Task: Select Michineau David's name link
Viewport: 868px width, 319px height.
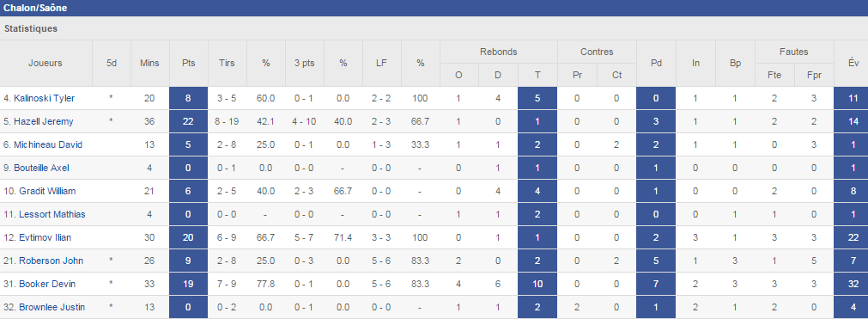Action: click(48, 144)
